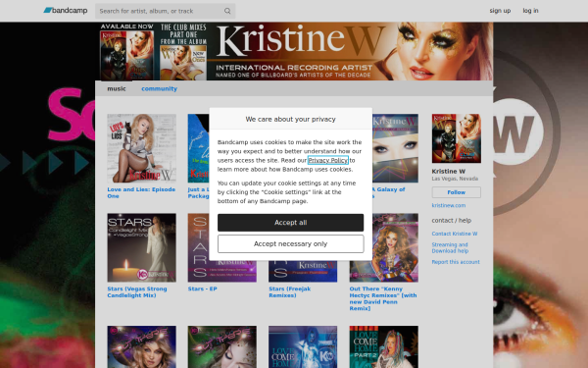Screen dimensions: 588x368
Task: Open the Love and Lies: Episode One title link
Action: pos(141,192)
